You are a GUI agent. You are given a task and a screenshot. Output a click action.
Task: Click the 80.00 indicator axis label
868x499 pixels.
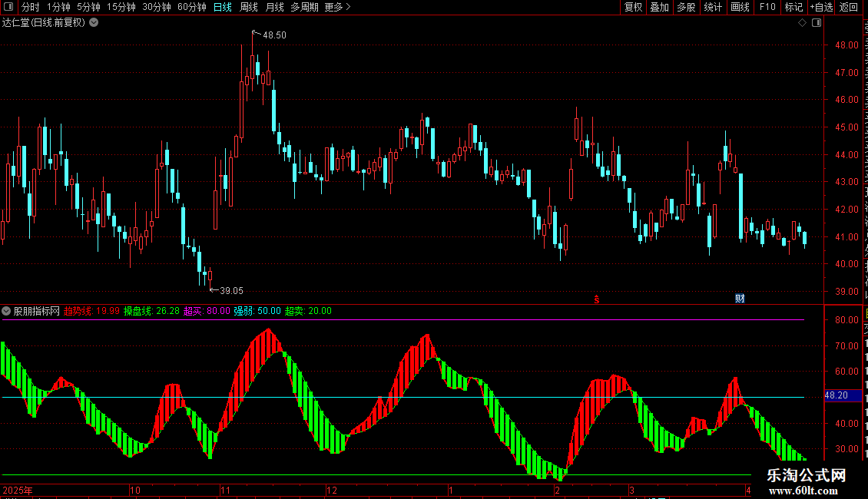tap(847, 320)
